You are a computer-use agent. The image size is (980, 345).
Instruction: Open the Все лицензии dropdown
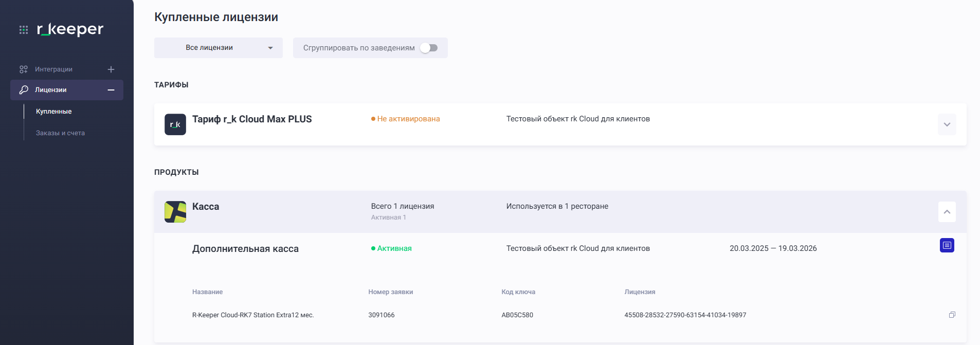(x=218, y=48)
